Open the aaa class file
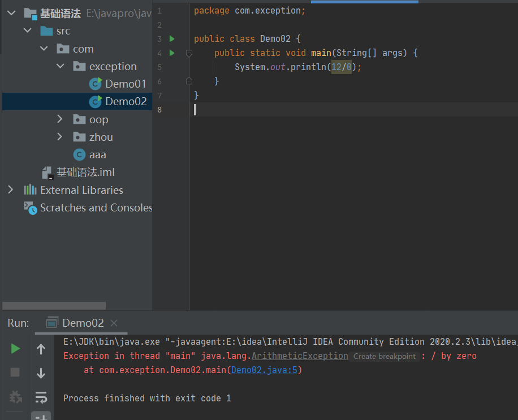 (98, 154)
